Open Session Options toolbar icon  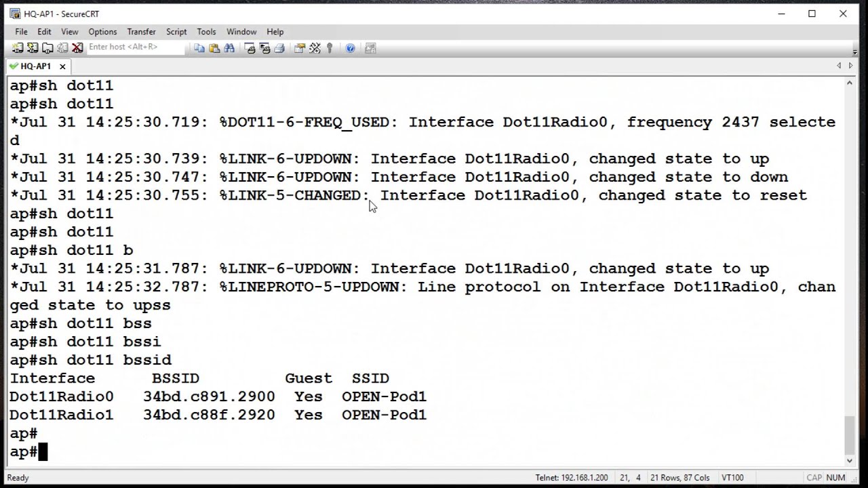pyautogui.click(x=300, y=48)
